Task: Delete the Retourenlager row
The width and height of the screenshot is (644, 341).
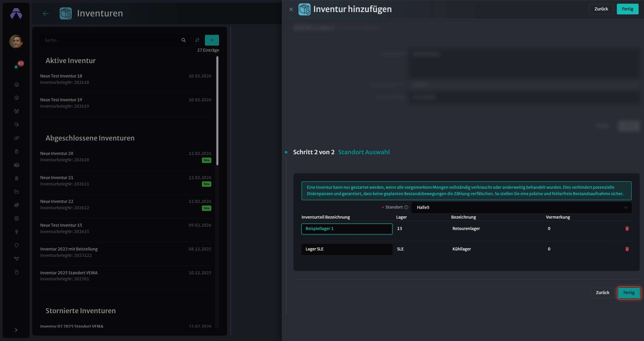Action: pyautogui.click(x=627, y=229)
